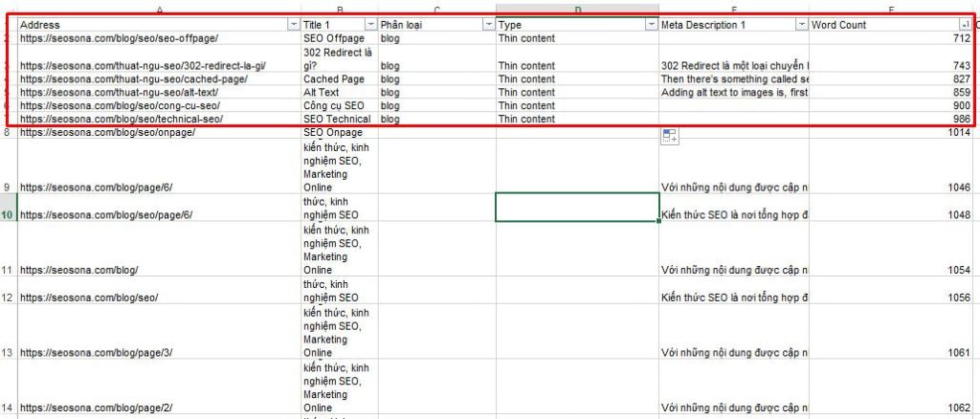Click the seo-offpage URL cell
The width and height of the screenshot is (980, 419).
click(x=159, y=38)
